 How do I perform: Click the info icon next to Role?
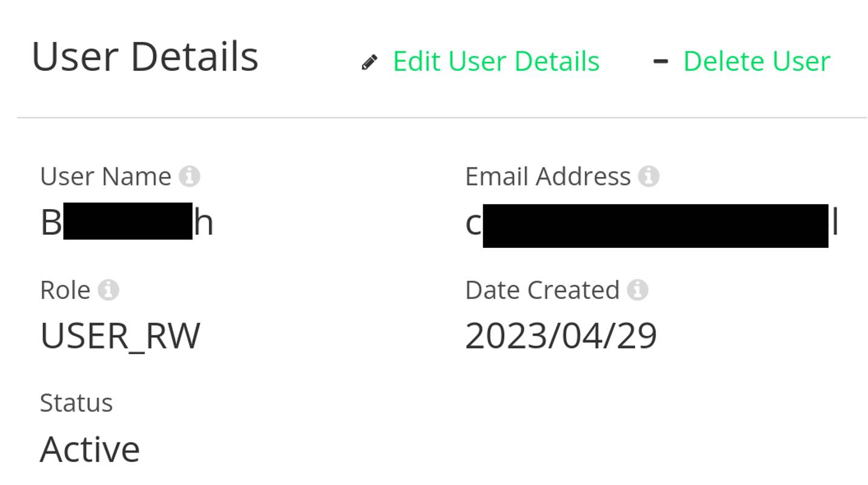tap(107, 290)
